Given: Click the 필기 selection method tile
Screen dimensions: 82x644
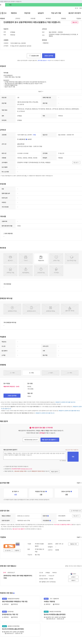Looking at the screenshot, I should click(x=50, y=373).
